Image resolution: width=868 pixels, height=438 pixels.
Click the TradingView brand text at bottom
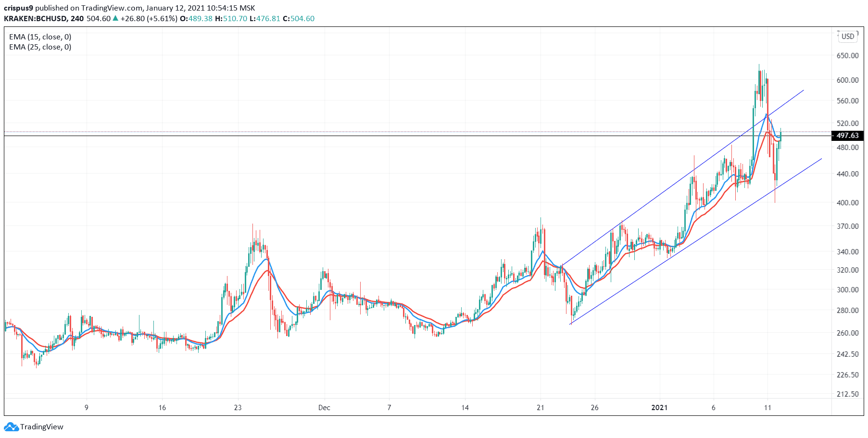pos(42,427)
